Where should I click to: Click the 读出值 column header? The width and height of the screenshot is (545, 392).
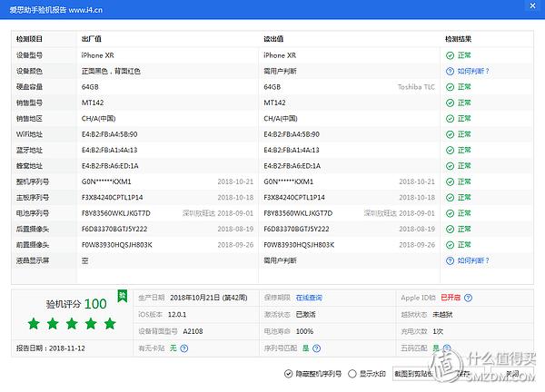273,40
